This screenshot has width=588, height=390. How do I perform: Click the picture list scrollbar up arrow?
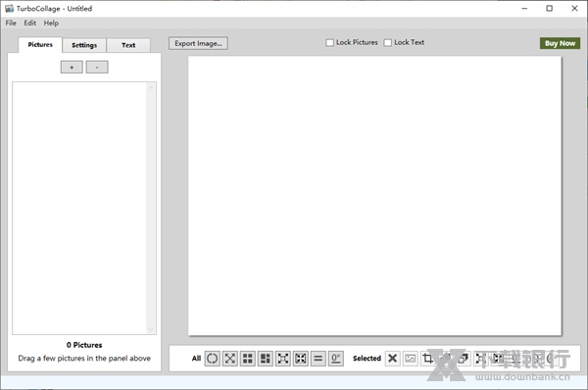(151, 87)
